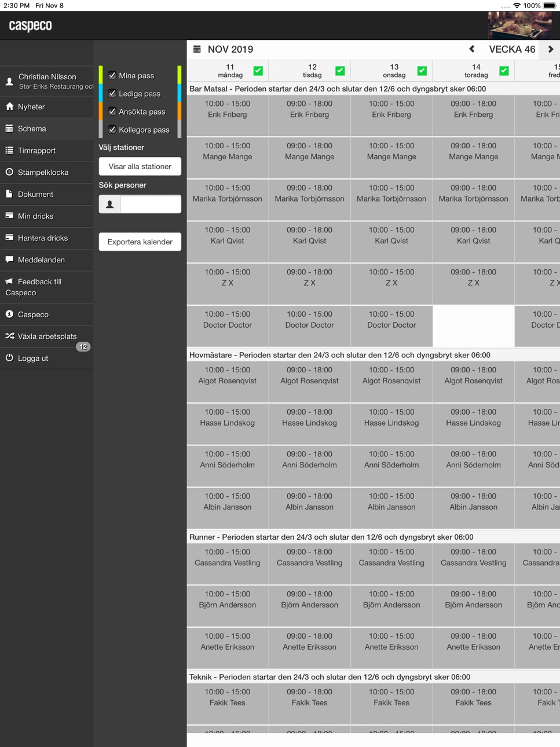Image resolution: width=560 pixels, height=747 pixels.
Task: Open the Stämpelklocka menu item
Action: [46, 172]
